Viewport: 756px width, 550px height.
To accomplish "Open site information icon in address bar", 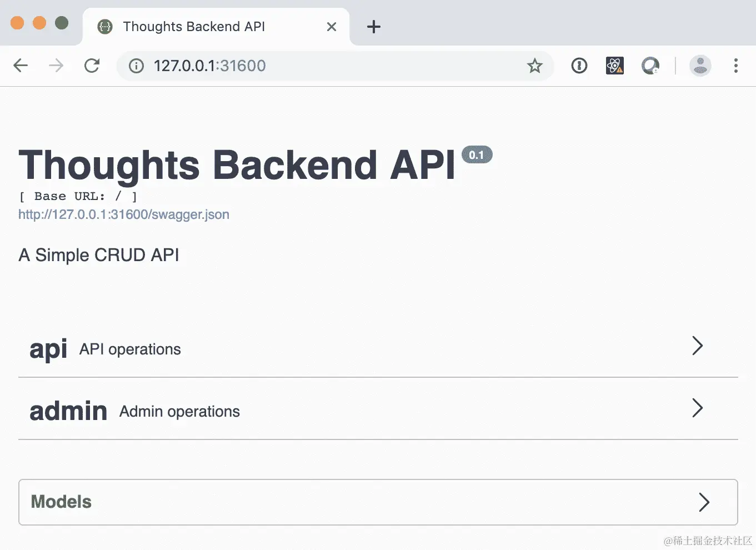I will 136,66.
